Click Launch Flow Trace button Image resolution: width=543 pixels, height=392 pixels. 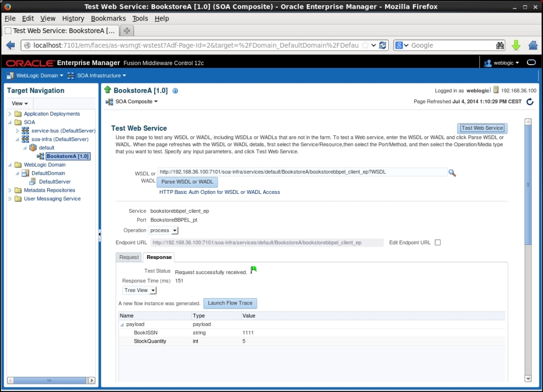pos(230,303)
